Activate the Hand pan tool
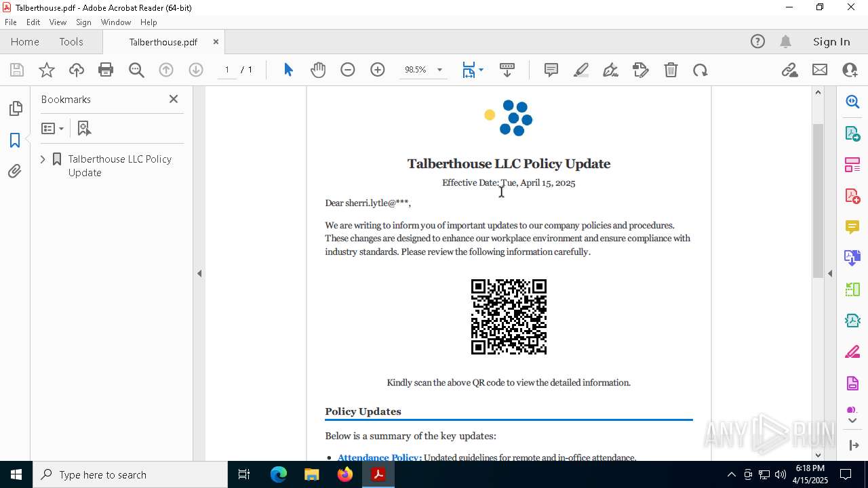This screenshot has height=488, width=868. pyautogui.click(x=318, y=70)
